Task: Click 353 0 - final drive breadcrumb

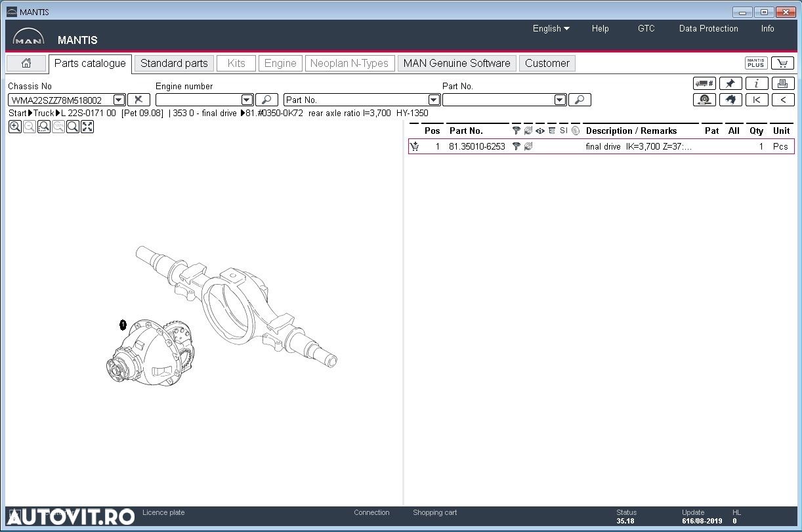Action: (x=205, y=113)
